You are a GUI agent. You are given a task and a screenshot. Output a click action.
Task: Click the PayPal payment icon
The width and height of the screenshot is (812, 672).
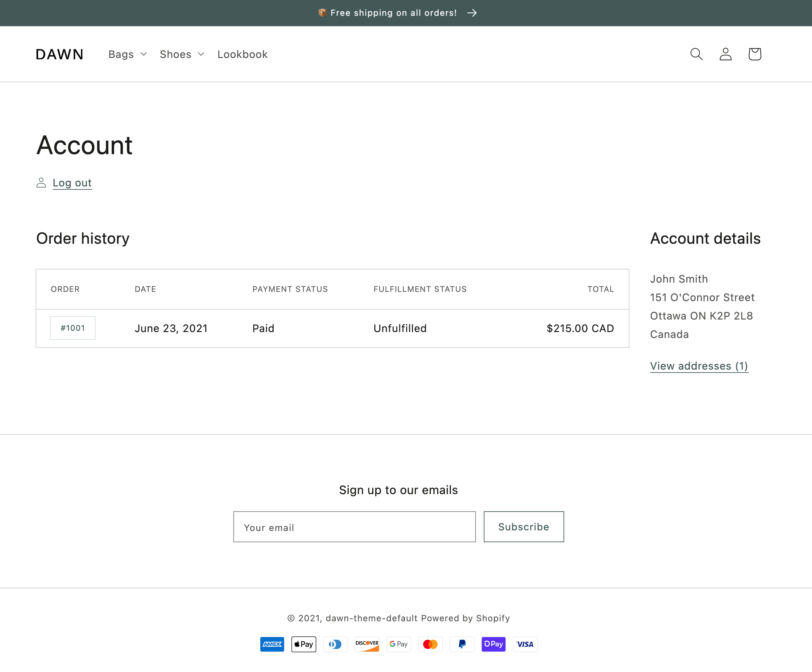point(462,644)
